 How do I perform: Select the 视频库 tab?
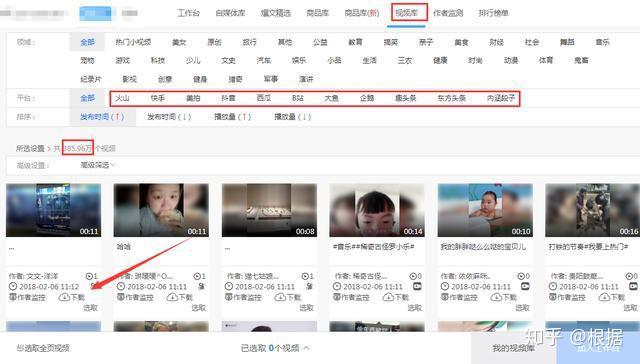tap(407, 13)
